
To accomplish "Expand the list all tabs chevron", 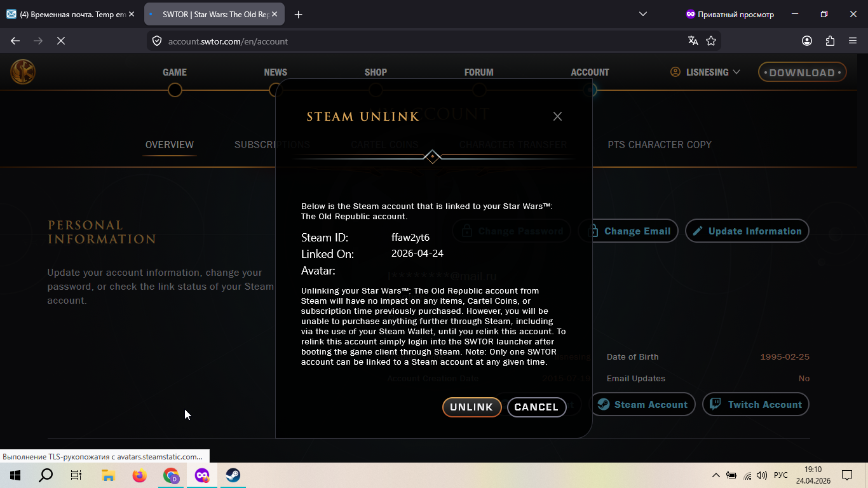I will pos(643,14).
